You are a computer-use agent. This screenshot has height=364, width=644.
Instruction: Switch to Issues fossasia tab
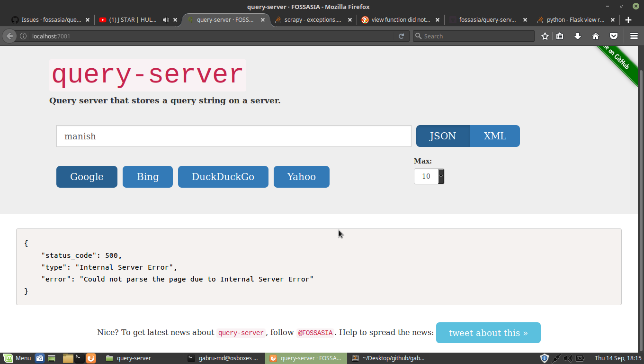[51, 20]
